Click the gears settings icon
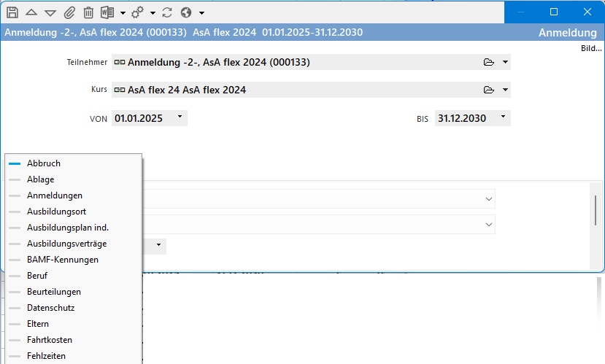The width and height of the screenshot is (605, 364). point(137,12)
